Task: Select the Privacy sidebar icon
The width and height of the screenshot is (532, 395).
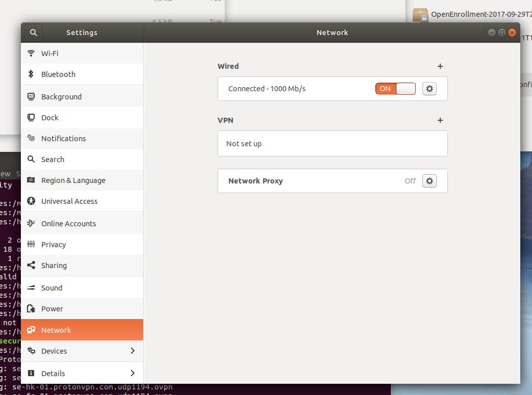Action: (31, 244)
